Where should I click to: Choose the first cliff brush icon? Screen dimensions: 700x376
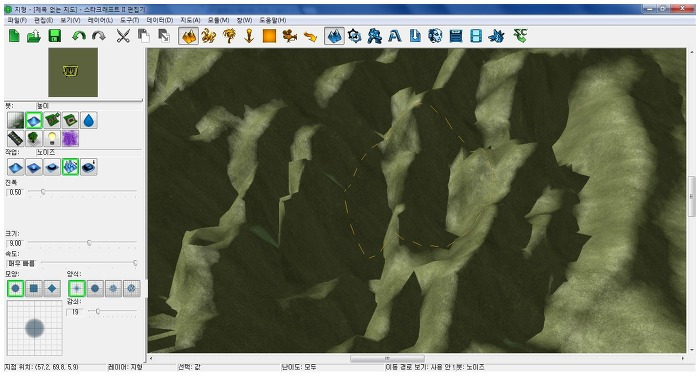[x=52, y=120]
